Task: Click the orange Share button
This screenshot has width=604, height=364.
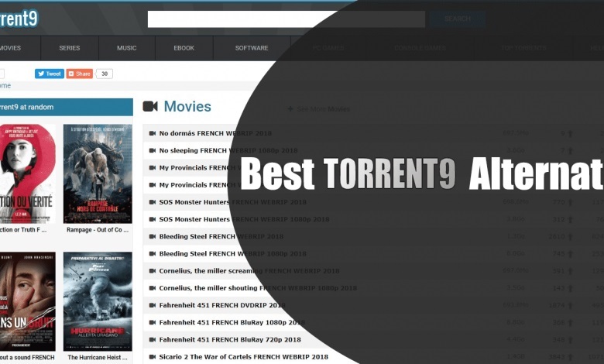Action: pyautogui.click(x=79, y=74)
